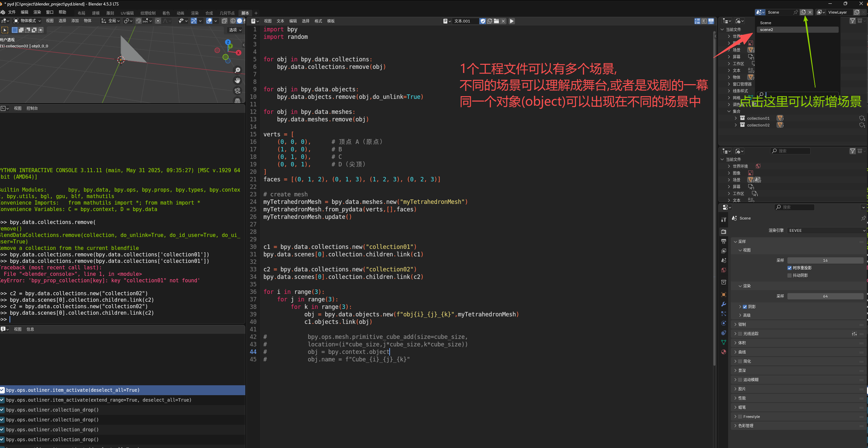Open the World properties tab icon
868x448 pixels.
pyautogui.click(x=723, y=270)
